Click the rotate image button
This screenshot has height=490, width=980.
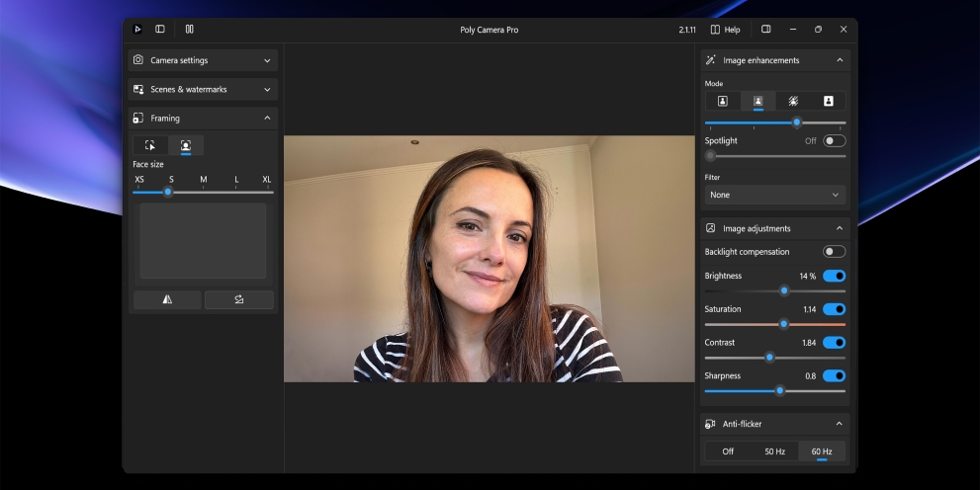pyautogui.click(x=239, y=299)
